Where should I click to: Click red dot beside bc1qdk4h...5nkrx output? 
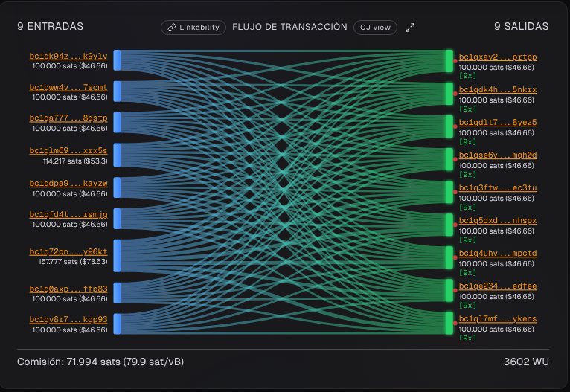455,94
